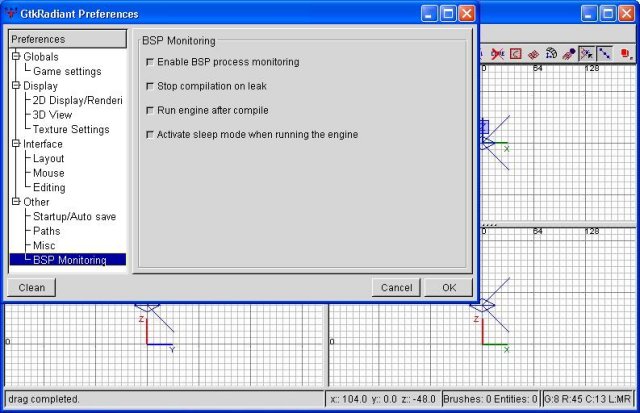
Task: Toggle the diagonal dotted line toolbar icon
Action: [604, 53]
